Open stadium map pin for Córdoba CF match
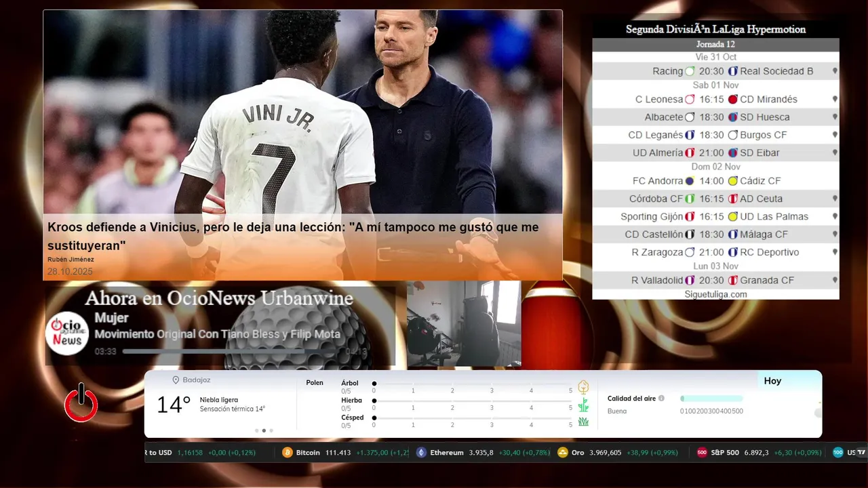Screen dimensions: 868x488 pos(835,199)
